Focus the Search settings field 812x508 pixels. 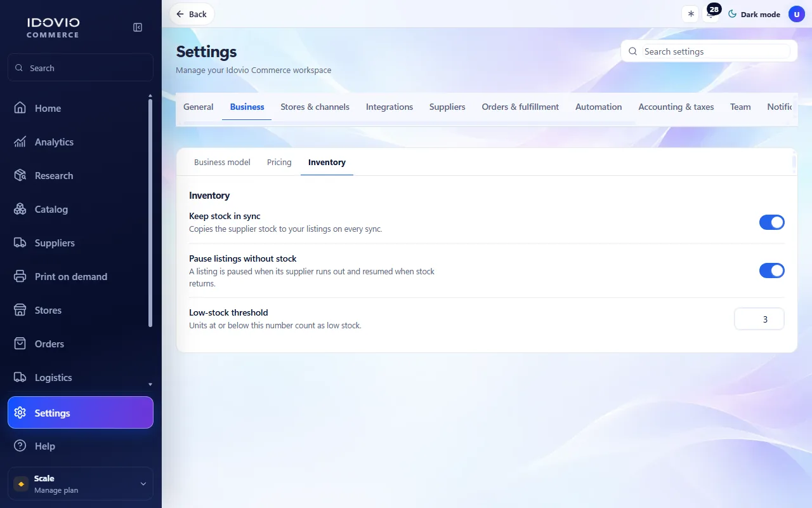tap(709, 51)
